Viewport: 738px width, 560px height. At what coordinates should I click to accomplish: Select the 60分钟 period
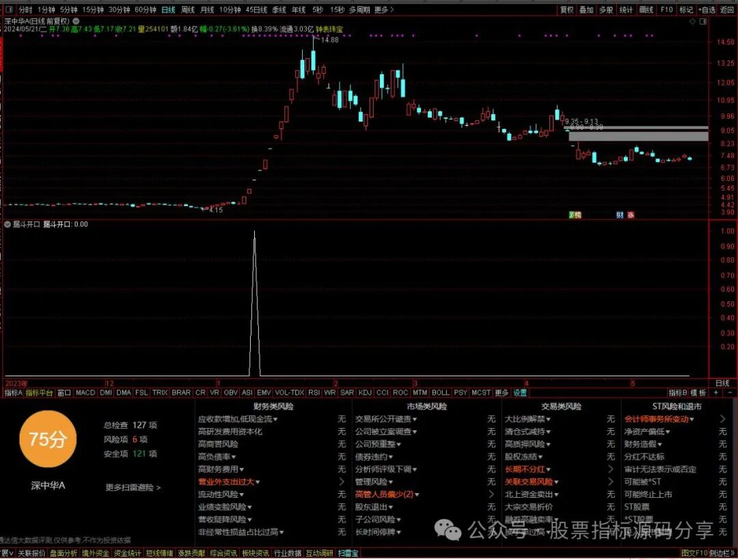point(146,10)
